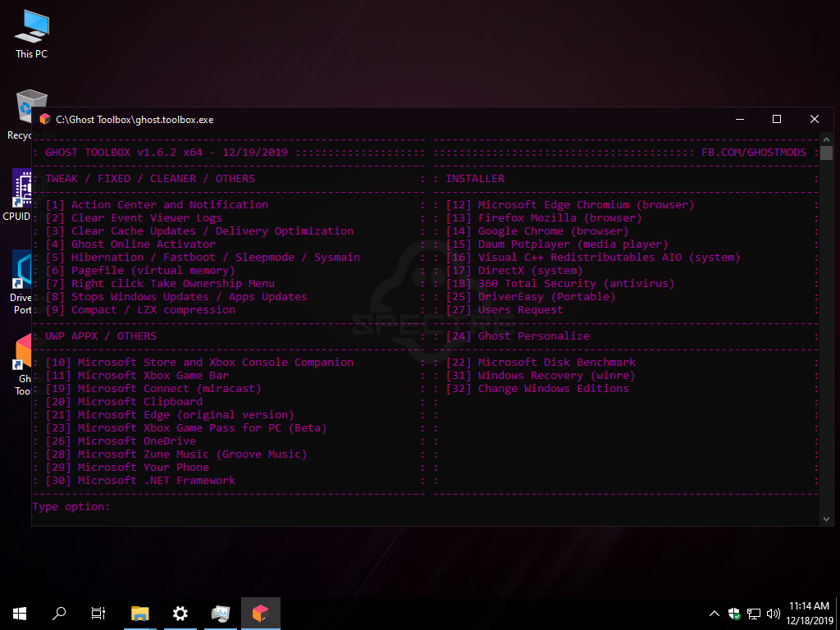The image size is (840, 630).
Task: Click '[9] Compact / LZX compression'
Action: 140,309
